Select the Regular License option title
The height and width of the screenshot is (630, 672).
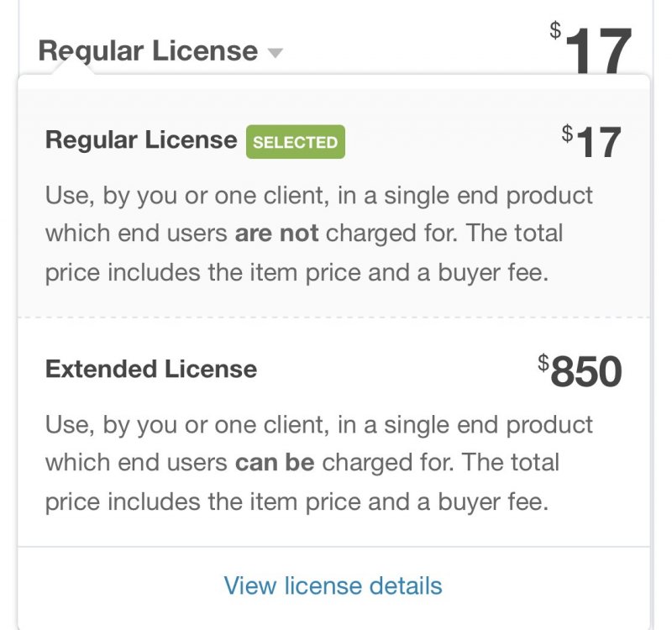click(141, 139)
